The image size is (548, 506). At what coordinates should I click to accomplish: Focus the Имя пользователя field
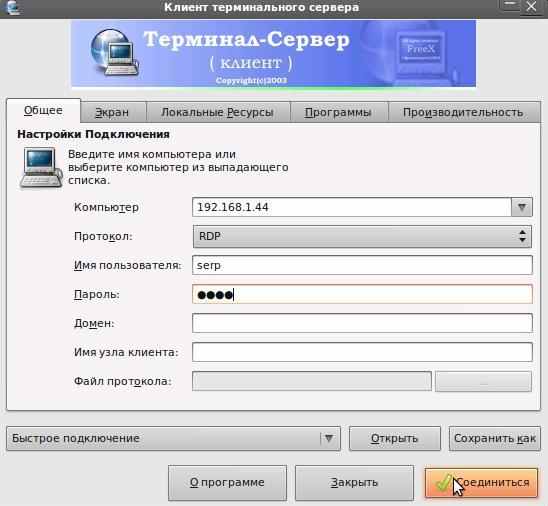(362, 265)
